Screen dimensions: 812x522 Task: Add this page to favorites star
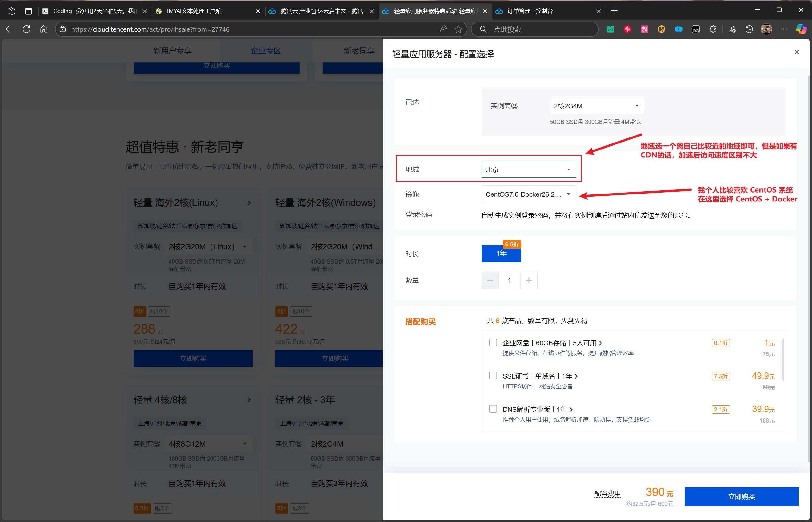point(458,29)
